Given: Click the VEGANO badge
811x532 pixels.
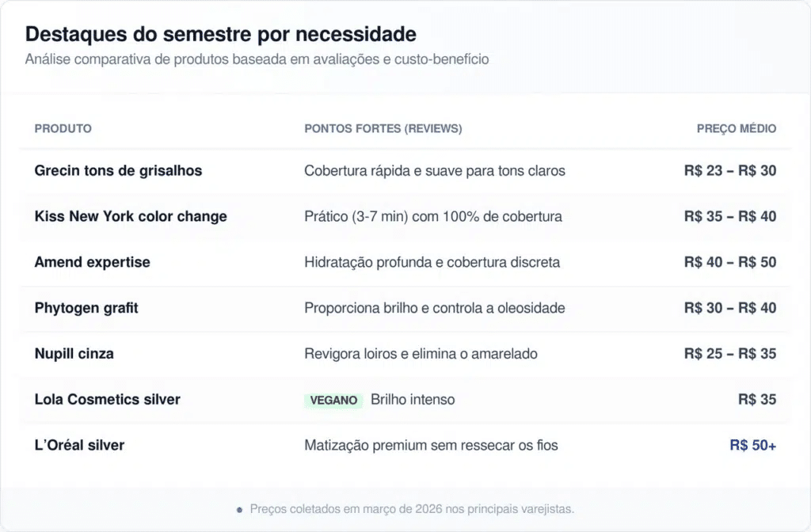Looking at the screenshot, I should pos(333,401).
